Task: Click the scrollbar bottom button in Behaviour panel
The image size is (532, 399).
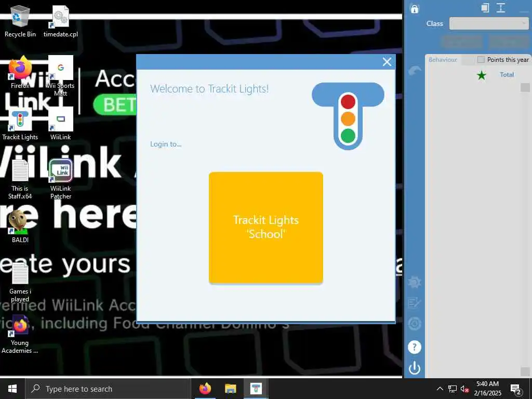Action: click(525, 371)
